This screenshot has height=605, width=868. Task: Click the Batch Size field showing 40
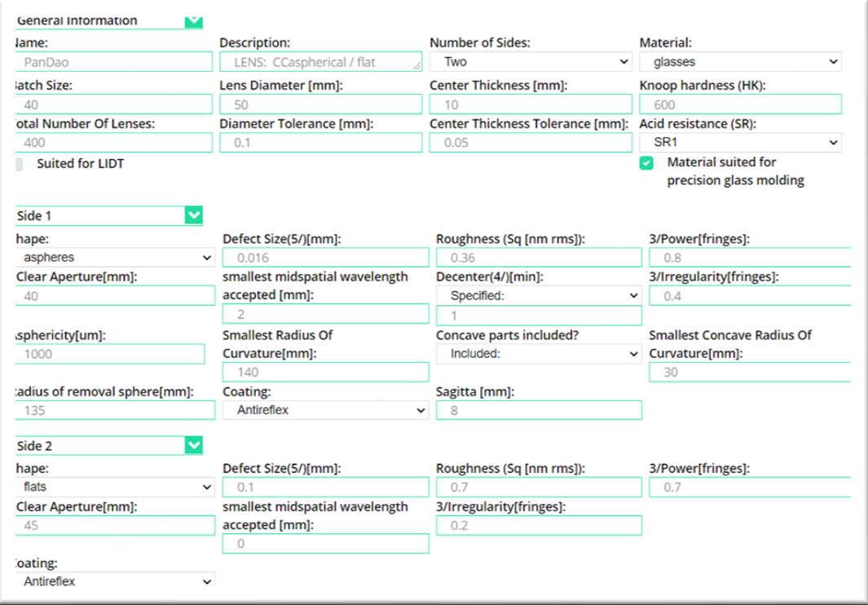pos(113,104)
